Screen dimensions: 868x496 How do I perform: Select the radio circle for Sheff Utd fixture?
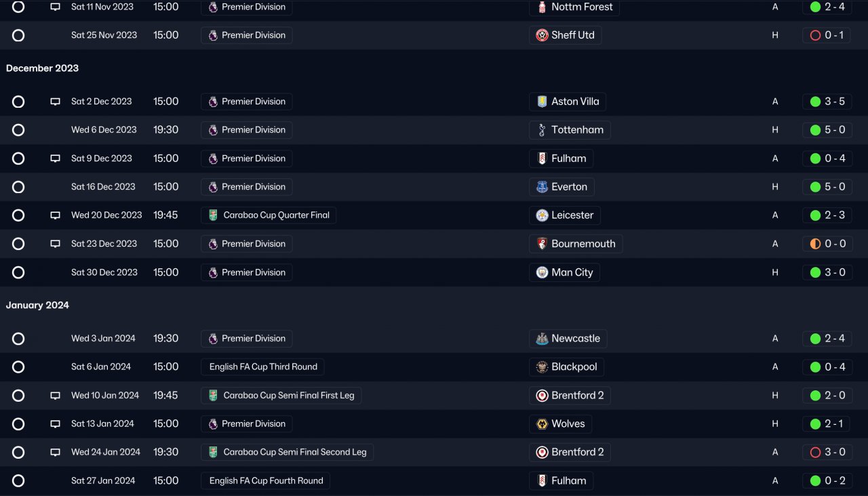click(18, 35)
